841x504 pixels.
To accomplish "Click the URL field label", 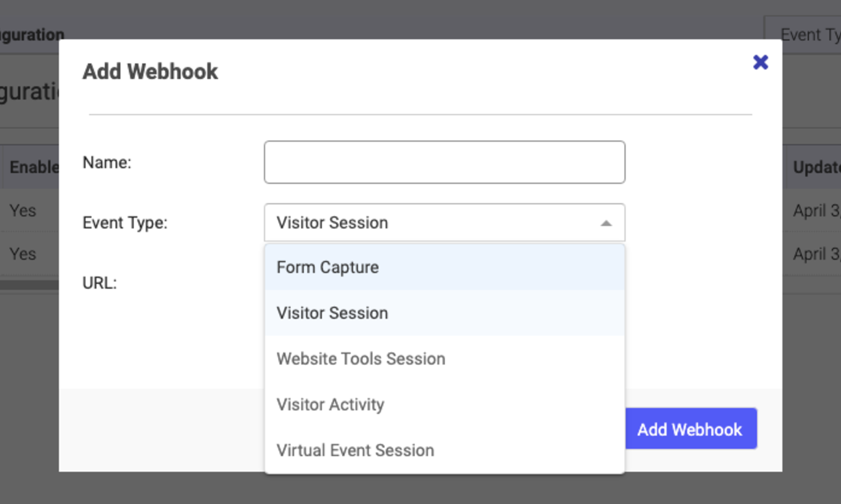I will pyautogui.click(x=99, y=283).
